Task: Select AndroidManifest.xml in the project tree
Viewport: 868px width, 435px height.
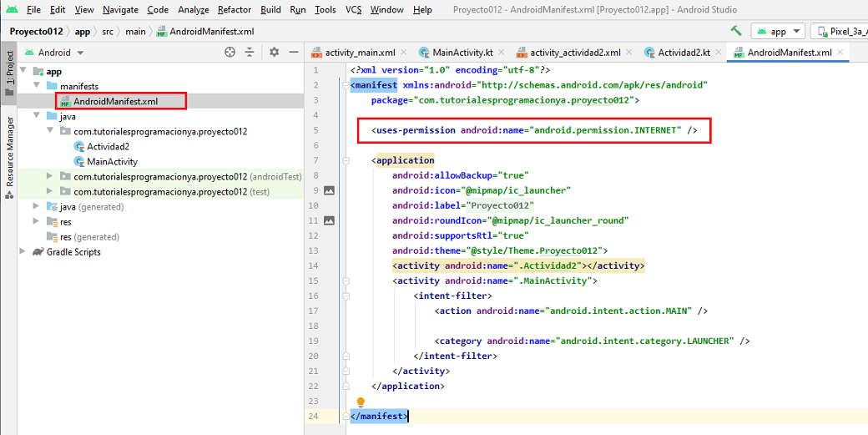Action: pos(115,101)
